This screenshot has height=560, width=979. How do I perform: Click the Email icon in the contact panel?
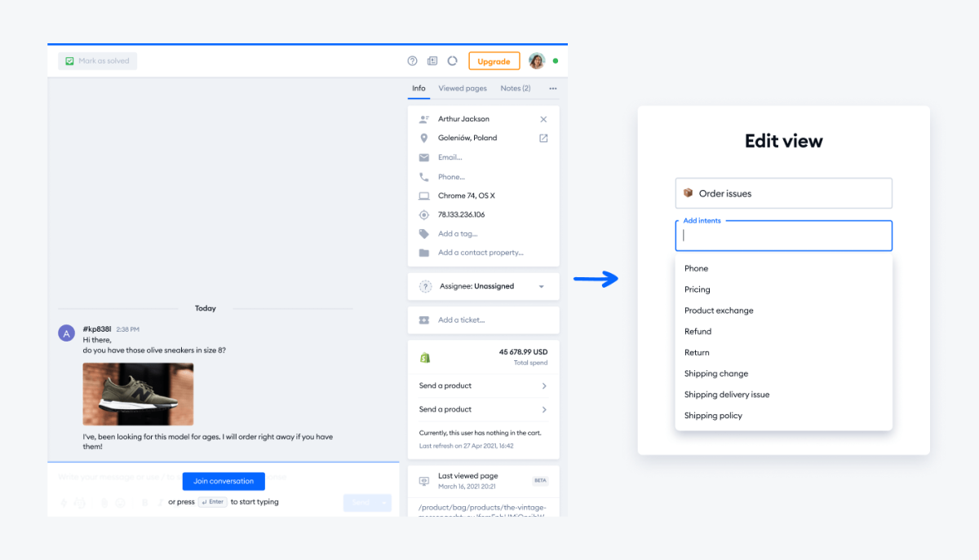click(x=423, y=157)
